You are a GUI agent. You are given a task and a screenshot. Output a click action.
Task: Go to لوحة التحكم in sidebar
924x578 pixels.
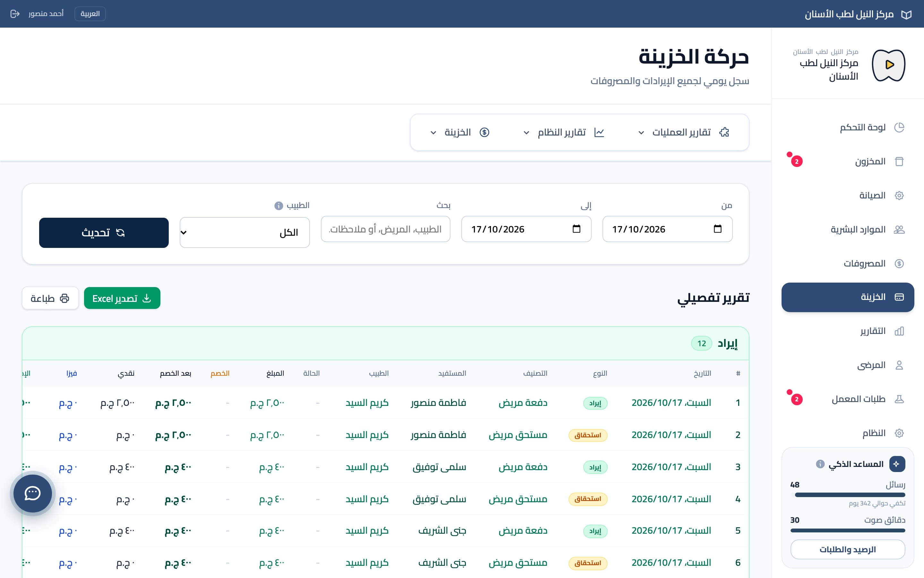[848, 127]
